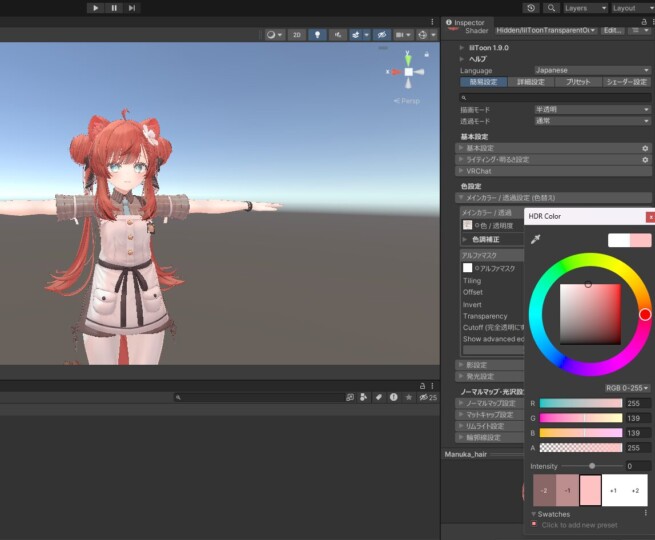This screenshot has height=540, width=655.
Task: Select the Inspector tab
Action: click(465, 23)
